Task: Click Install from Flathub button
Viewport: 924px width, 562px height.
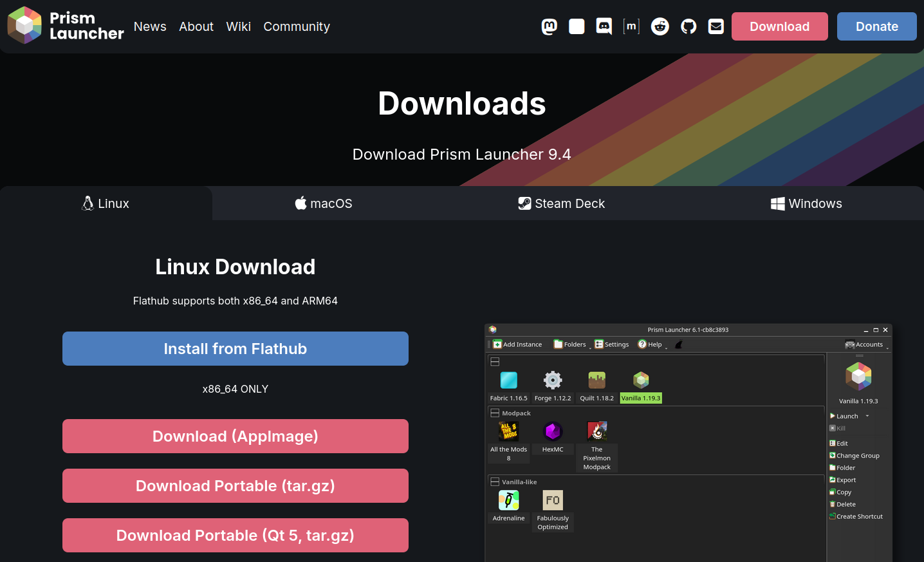Action: tap(236, 348)
